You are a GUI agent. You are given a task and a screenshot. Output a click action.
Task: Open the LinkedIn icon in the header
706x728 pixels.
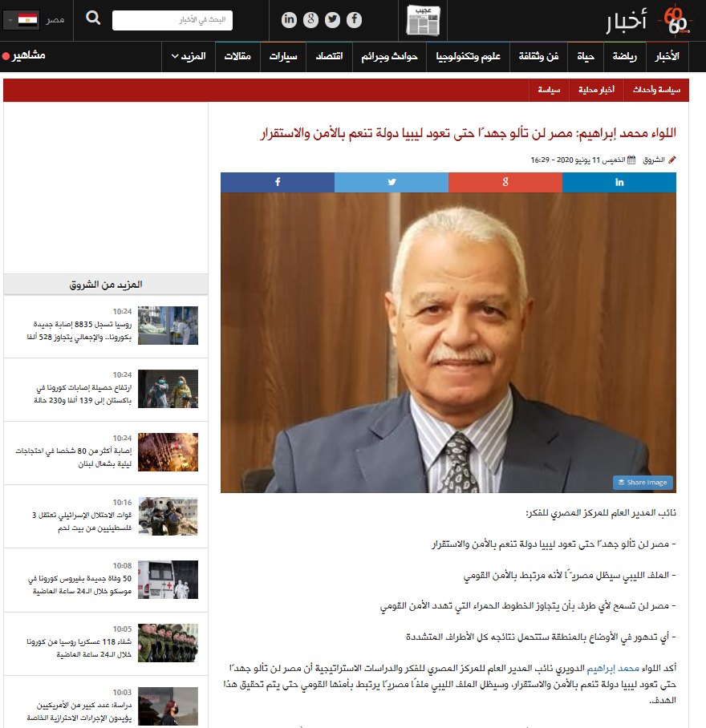click(x=290, y=20)
